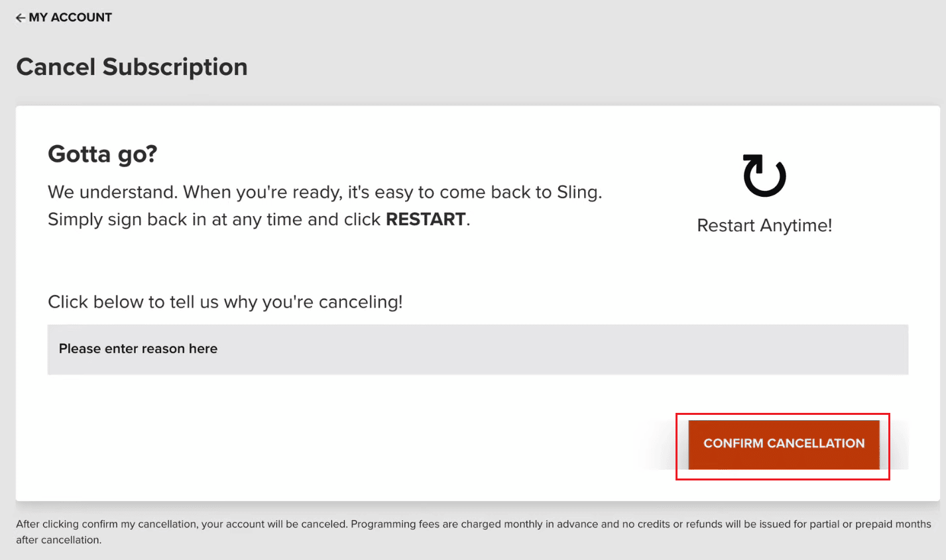The image size is (946, 560).
Task: Click the back arrow icon
Action: point(21,18)
